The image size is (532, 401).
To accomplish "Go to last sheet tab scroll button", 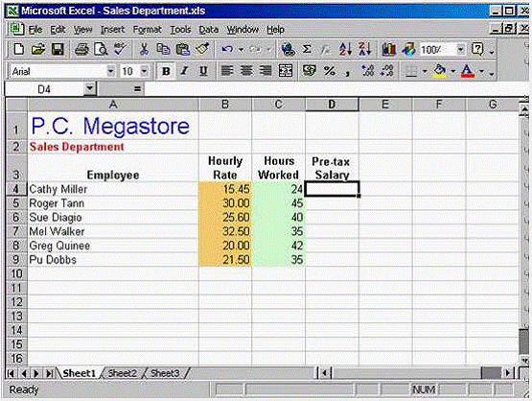I will pos(49,373).
